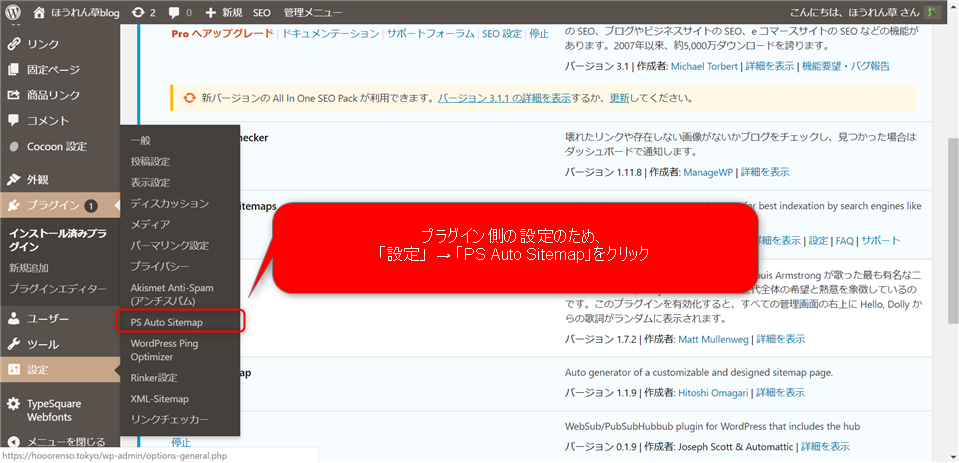Open the サポートフォーラム link
This screenshot has width=959, height=463.
pos(431,34)
